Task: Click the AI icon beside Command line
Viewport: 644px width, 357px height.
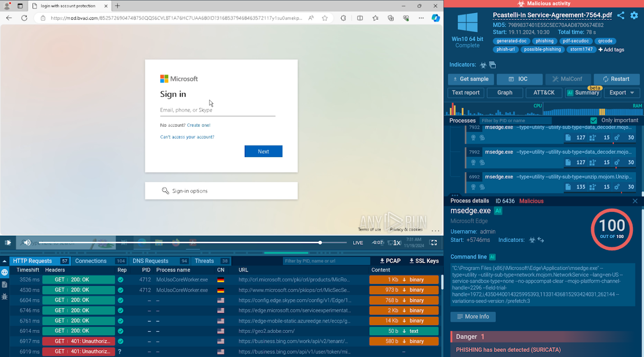Action: tap(492, 257)
